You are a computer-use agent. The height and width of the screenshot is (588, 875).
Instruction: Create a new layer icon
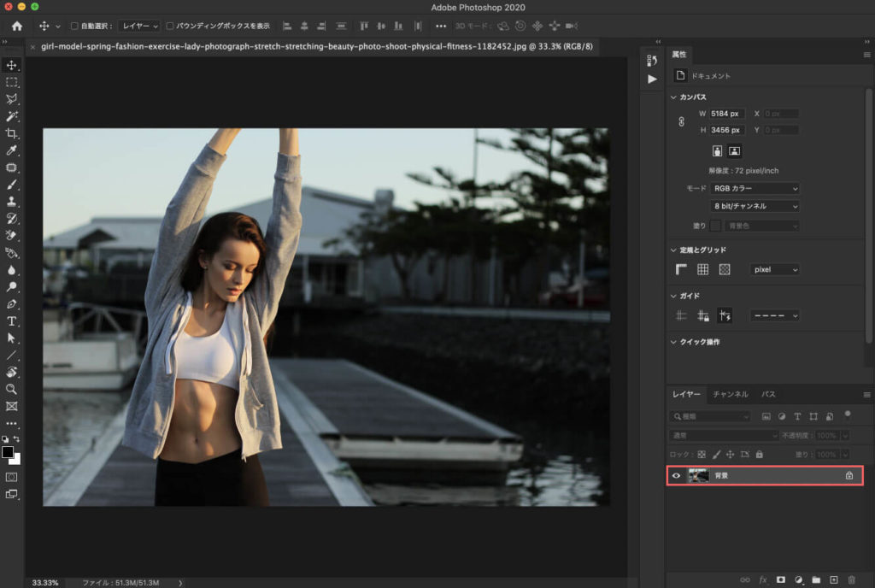834,580
